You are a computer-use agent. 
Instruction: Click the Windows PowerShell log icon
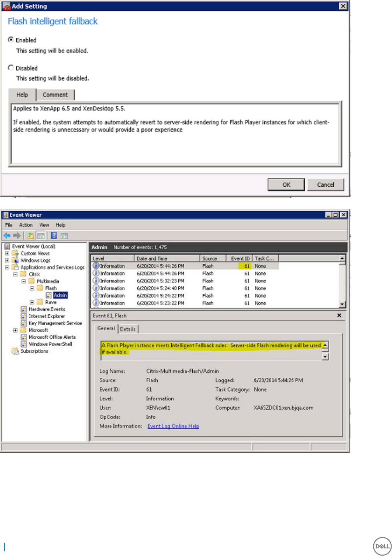24,344
